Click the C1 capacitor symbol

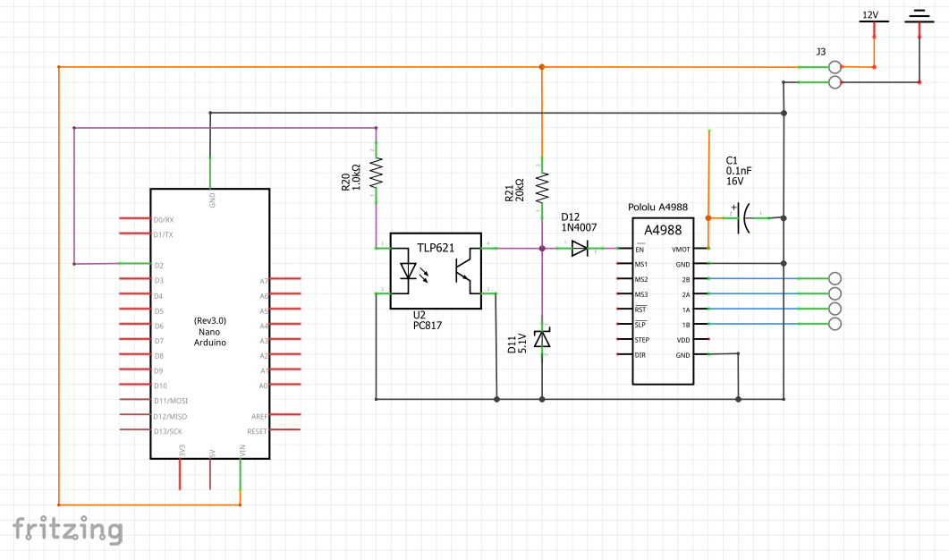click(x=744, y=217)
